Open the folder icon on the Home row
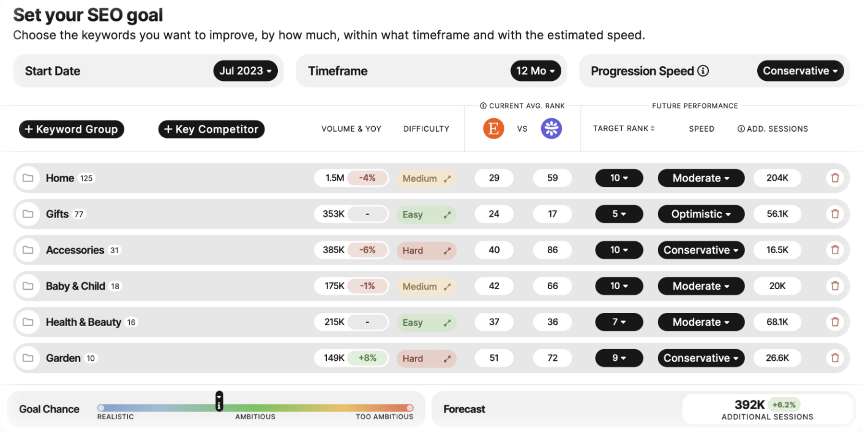868x446 pixels. point(28,178)
